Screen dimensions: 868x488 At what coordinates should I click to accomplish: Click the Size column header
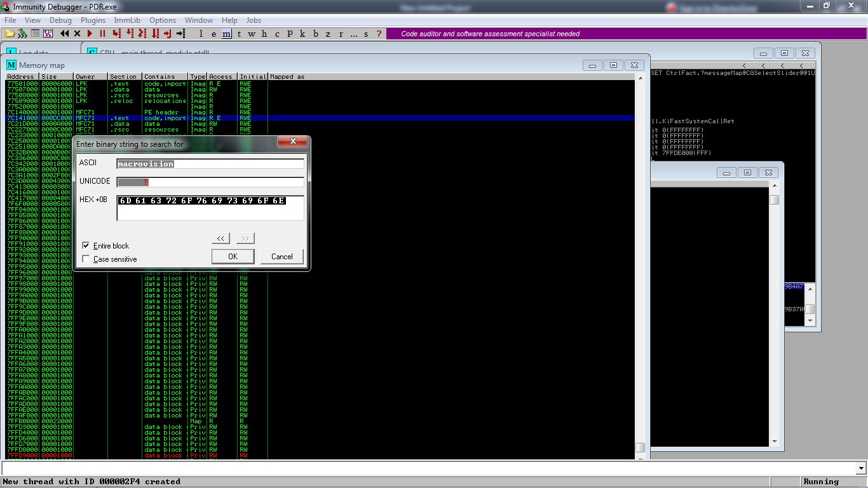[x=56, y=77]
